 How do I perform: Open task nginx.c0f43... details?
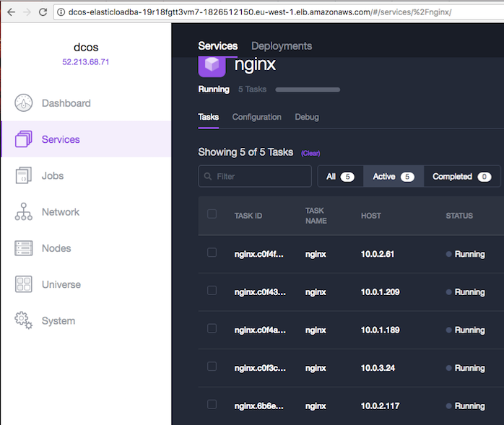click(260, 292)
